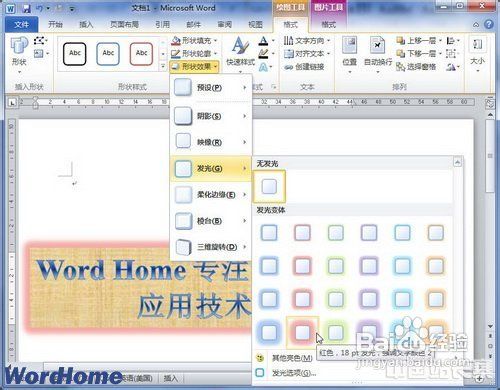The height and width of the screenshot is (390, 500).
Task: Expand the shape styles gallery more arrow
Action: pyautogui.click(x=163, y=66)
